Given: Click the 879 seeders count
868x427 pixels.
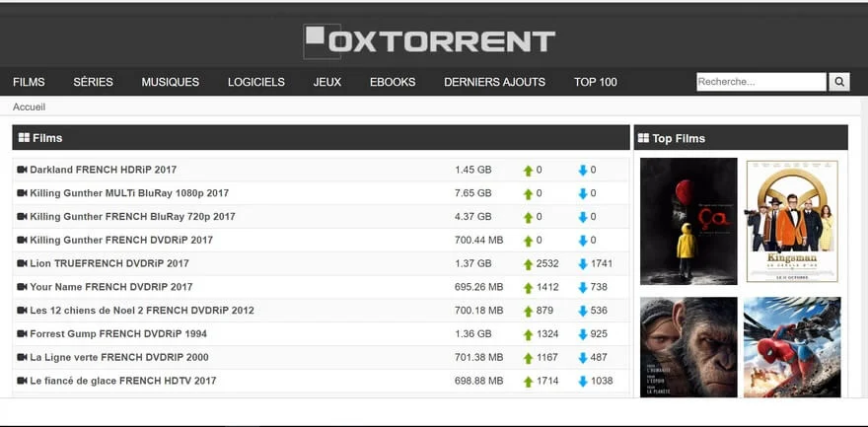Looking at the screenshot, I should pyautogui.click(x=544, y=311).
